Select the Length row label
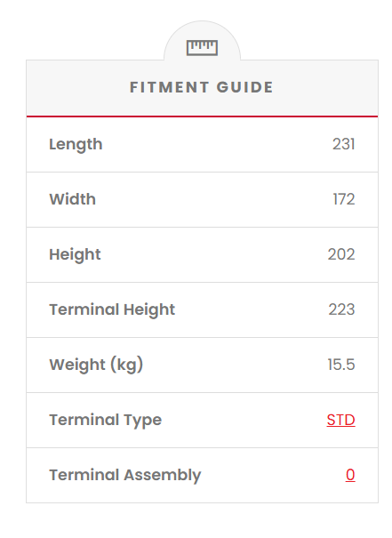 76,144
